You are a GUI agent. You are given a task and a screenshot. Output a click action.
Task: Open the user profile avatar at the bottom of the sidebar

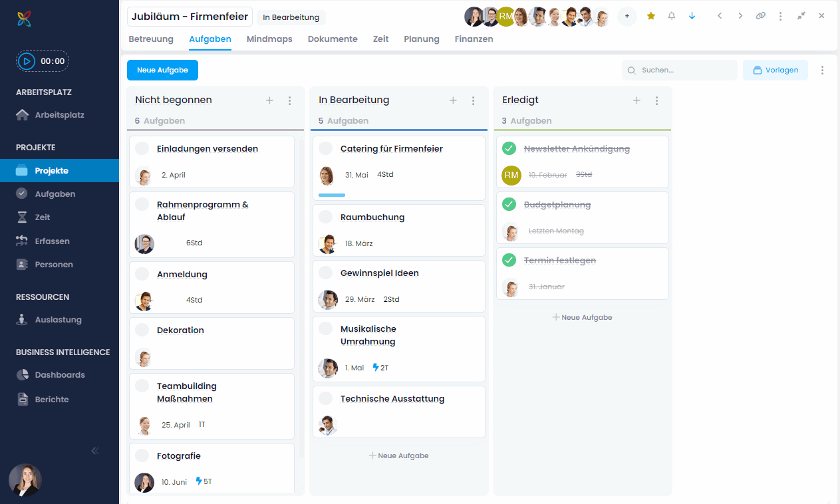(25, 480)
